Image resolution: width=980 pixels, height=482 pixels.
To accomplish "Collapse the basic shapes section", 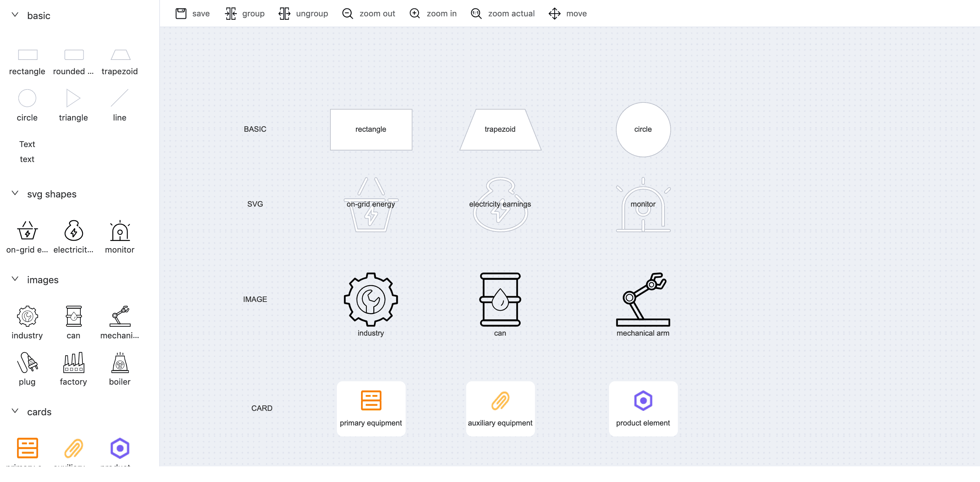I will pyautogui.click(x=15, y=15).
